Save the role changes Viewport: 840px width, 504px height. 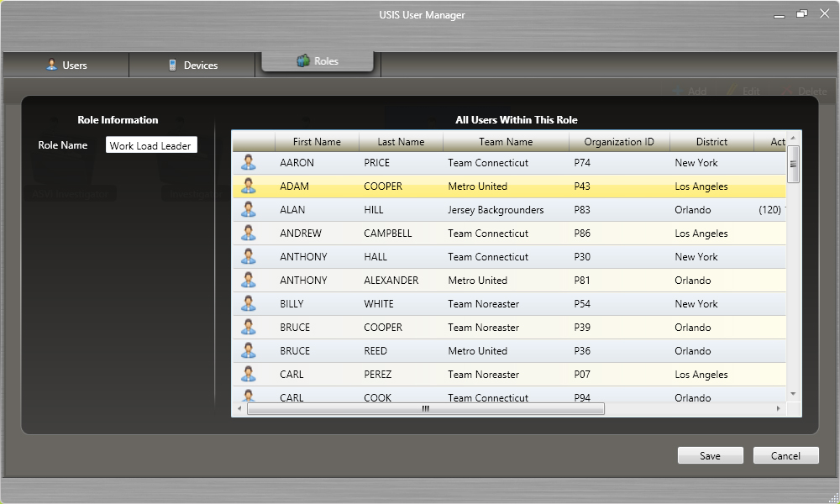pyautogui.click(x=710, y=455)
